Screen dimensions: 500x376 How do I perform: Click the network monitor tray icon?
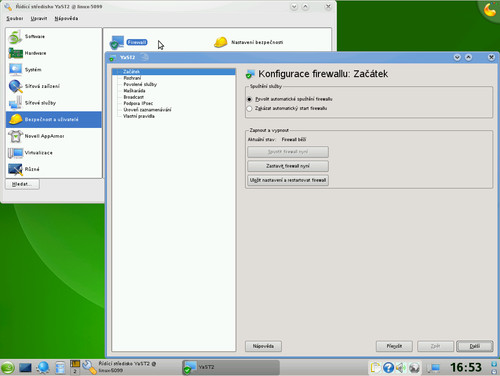coord(435,368)
